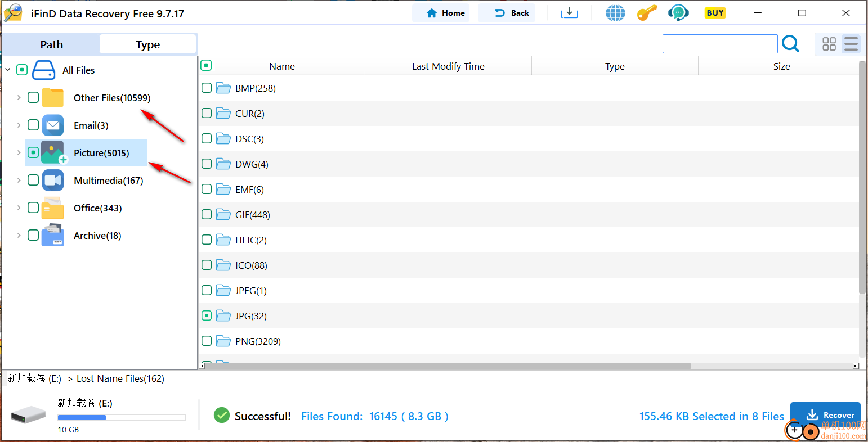Screen dimensions: 868x442
Task: Check the JPEG(1) checkbox
Action: pyautogui.click(x=207, y=290)
